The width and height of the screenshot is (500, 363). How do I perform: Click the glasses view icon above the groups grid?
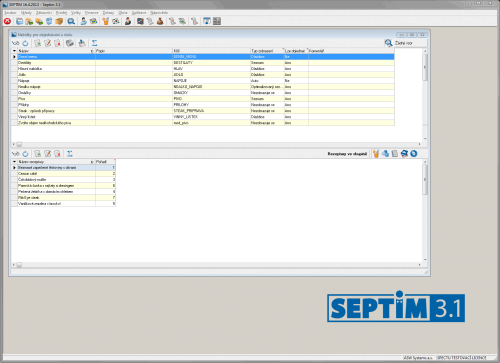click(x=15, y=43)
